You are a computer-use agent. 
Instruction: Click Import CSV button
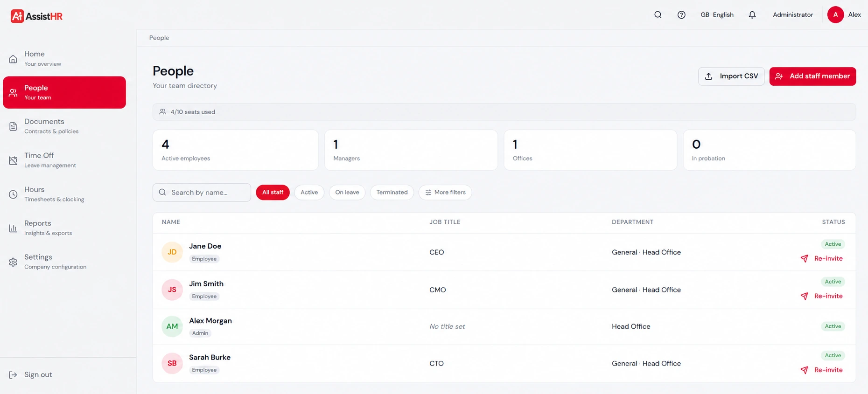pos(731,76)
